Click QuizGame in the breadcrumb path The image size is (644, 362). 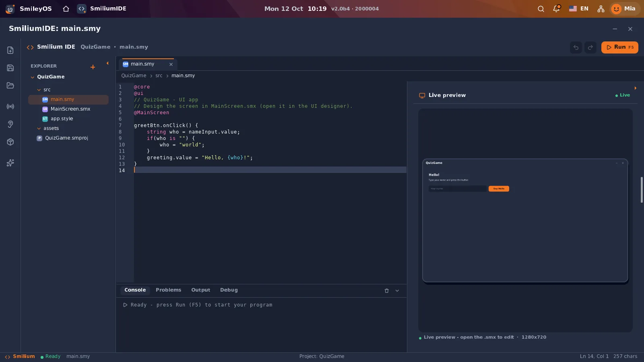click(134, 76)
